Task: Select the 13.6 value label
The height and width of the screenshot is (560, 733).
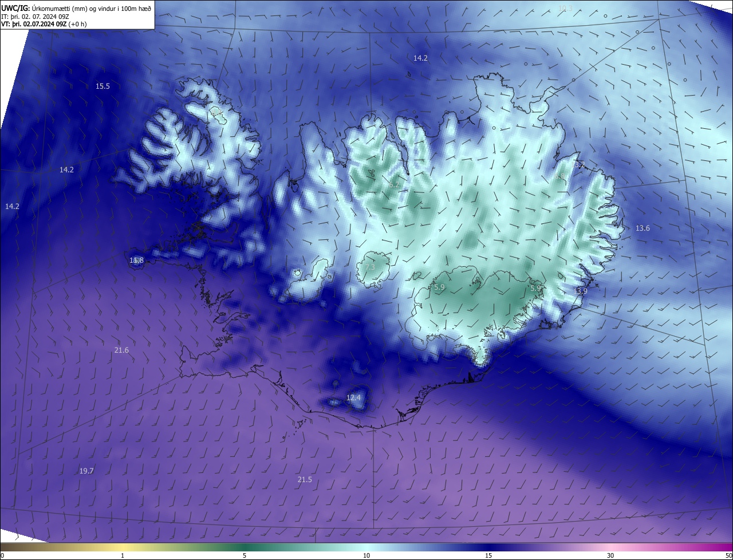Action: [x=643, y=228]
